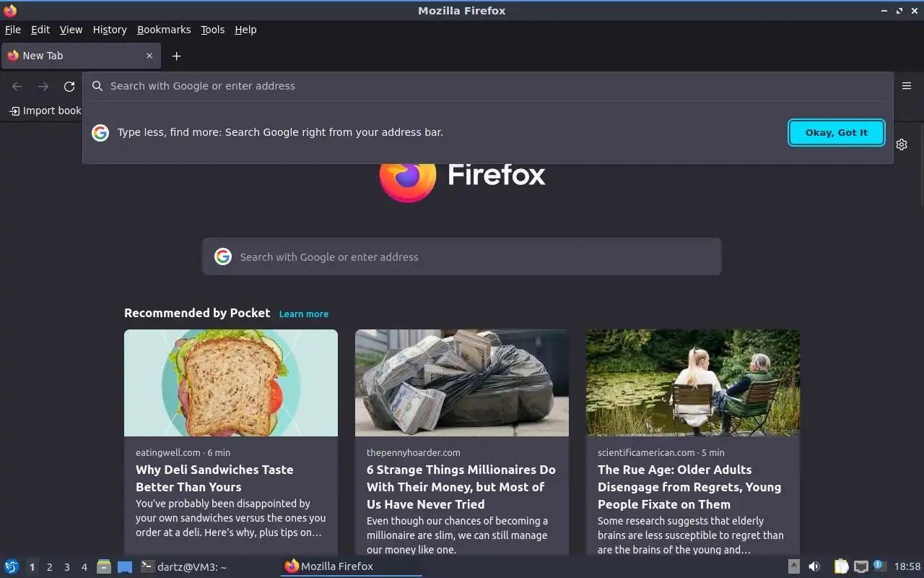
Task: Open The Rue Age article headline
Action: coord(689,487)
